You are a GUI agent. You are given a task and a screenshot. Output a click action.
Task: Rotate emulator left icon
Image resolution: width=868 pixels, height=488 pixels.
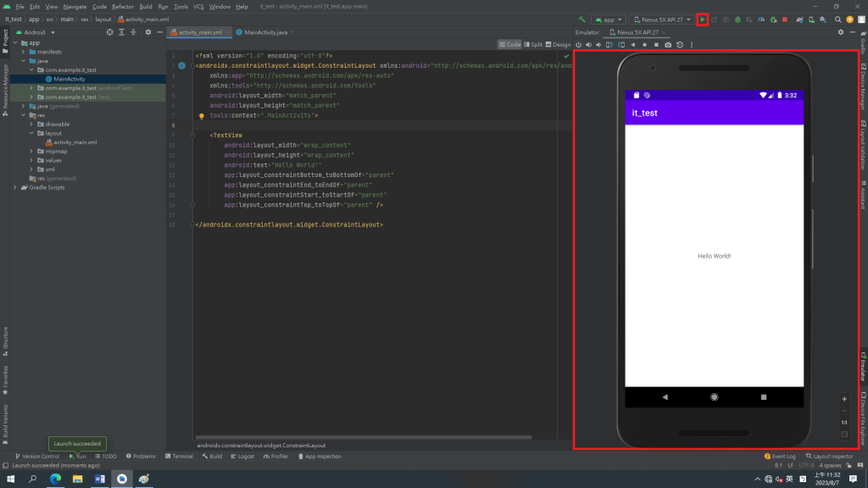[x=609, y=45]
